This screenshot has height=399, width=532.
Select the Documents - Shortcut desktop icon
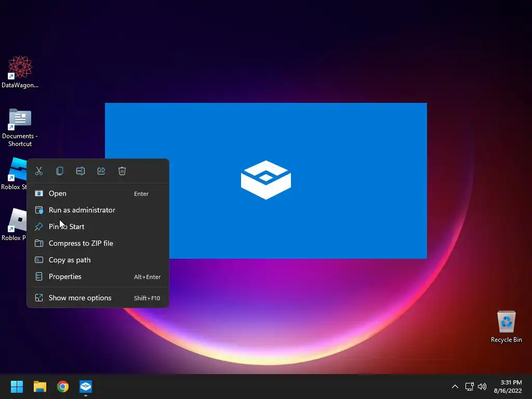(20, 128)
